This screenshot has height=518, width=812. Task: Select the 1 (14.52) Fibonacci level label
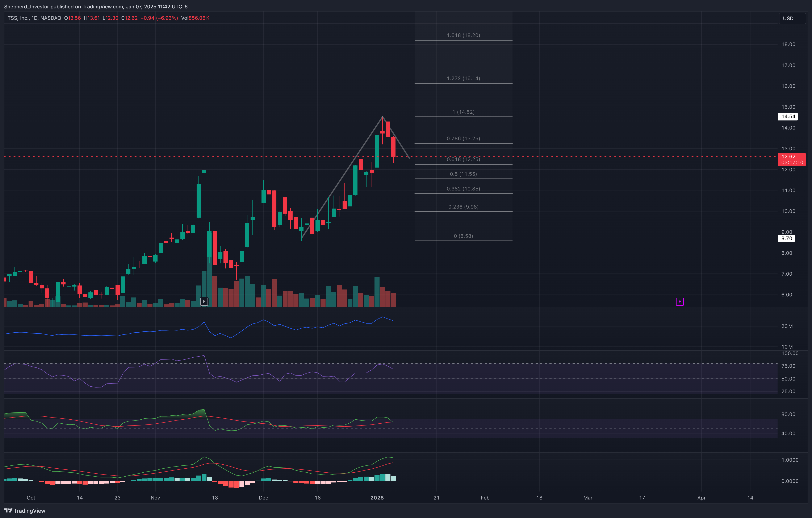pyautogui.click(x=463, y=112)
